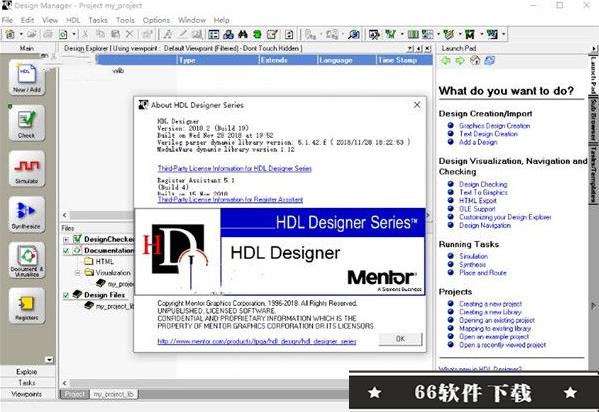Viewport: 599px width, 412px height.
Task: Click the binoculars find icon in toolbar
Action: tap(243, 34)
